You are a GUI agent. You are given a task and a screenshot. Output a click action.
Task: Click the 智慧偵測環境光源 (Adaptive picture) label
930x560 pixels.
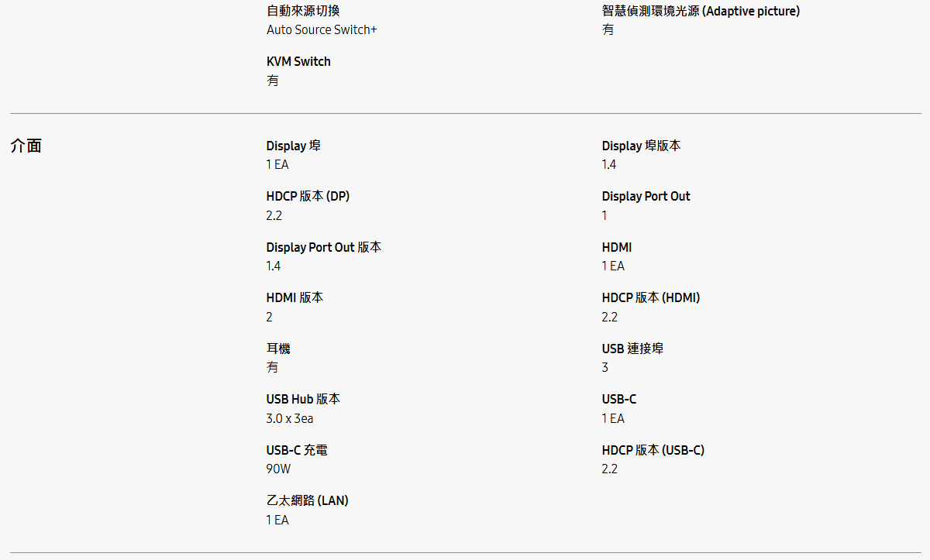pyautogui.click(x=701, y=11)
